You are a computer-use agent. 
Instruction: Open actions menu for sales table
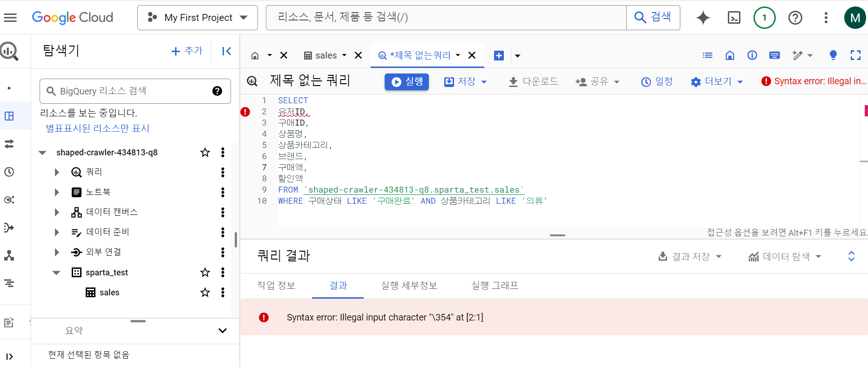[x=223, y=293]
